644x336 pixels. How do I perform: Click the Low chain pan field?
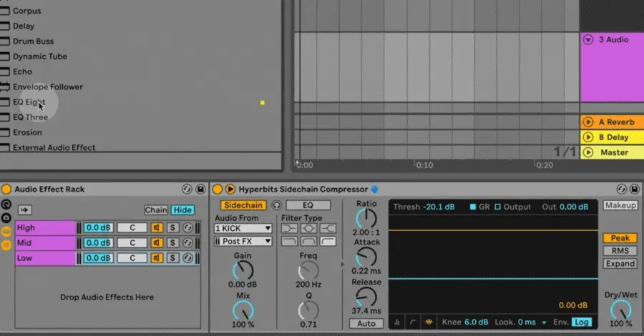click(132, 258)
